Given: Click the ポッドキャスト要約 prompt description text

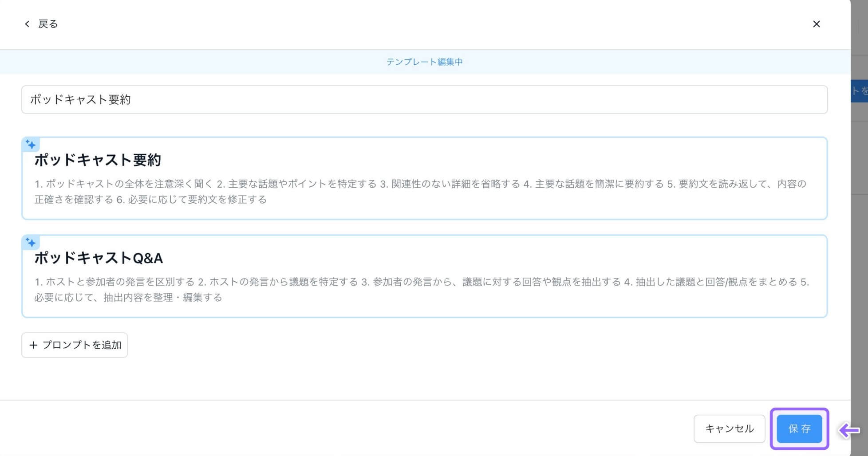Looking at the screenshot, I should (x=420, y=192).
